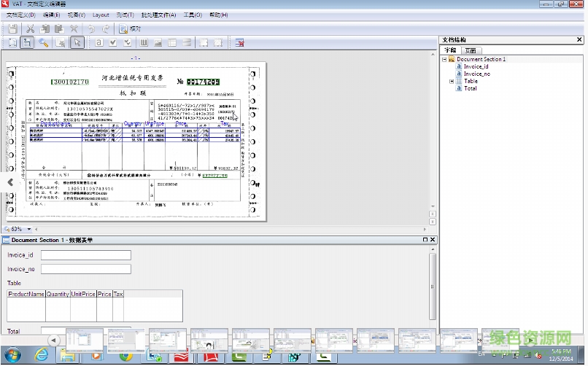The height and width of the screenshot is (366, 588).
Task: Click the Undo arrow icon
Action: coord(92,29)
